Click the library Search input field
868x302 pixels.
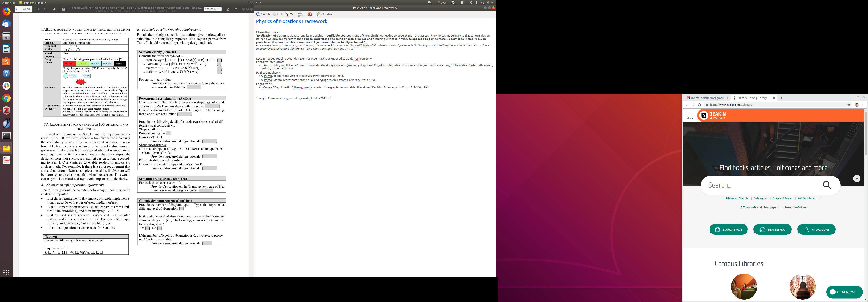[x=758, y=185]
